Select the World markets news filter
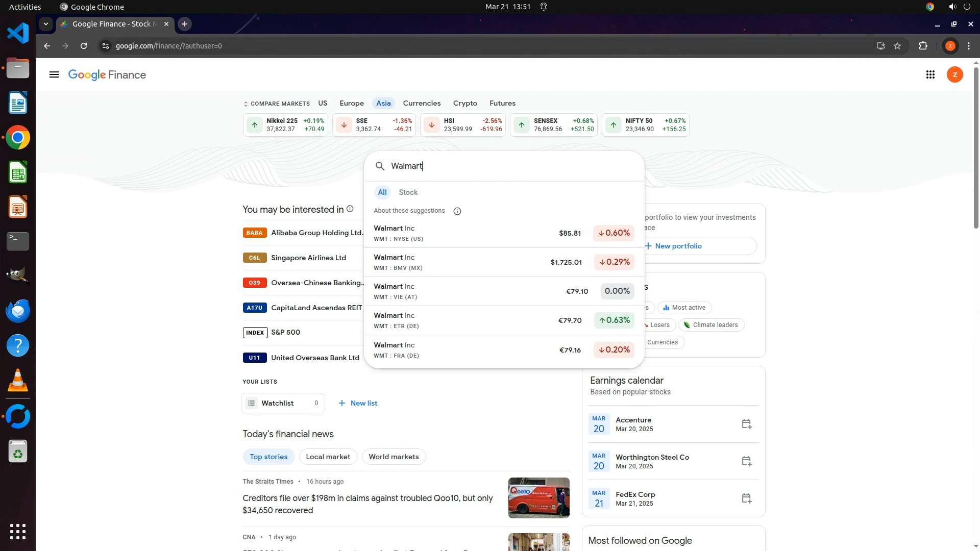 pyautogui.click(x=394, y=457)
